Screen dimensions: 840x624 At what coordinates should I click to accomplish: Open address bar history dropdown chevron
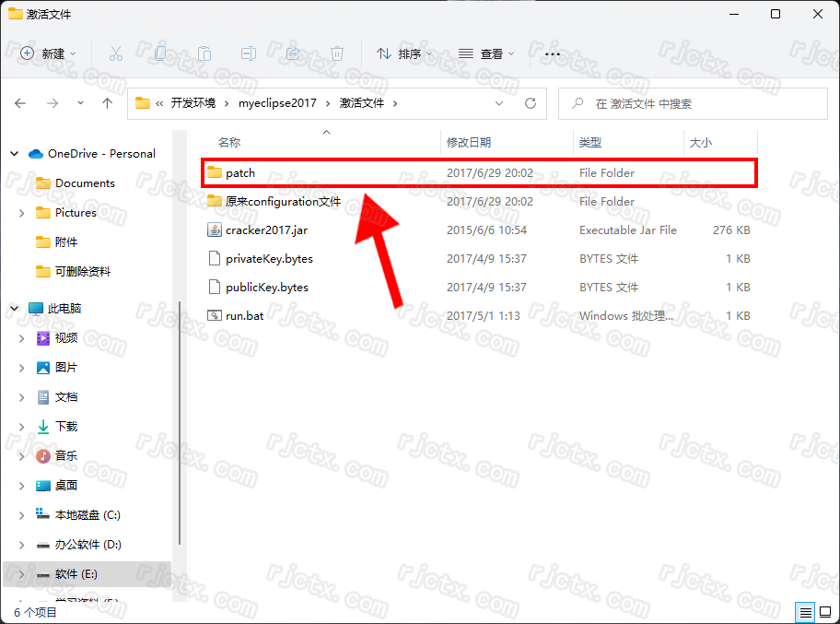(499, 103)
